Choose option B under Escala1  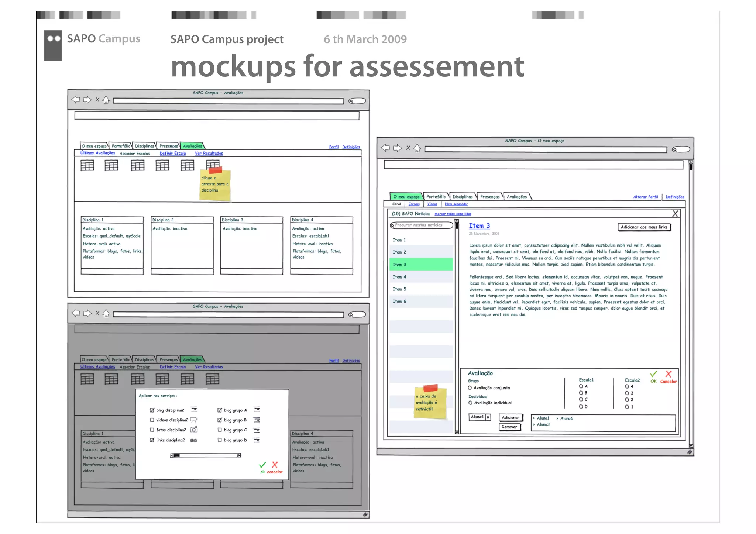(581, 393)
